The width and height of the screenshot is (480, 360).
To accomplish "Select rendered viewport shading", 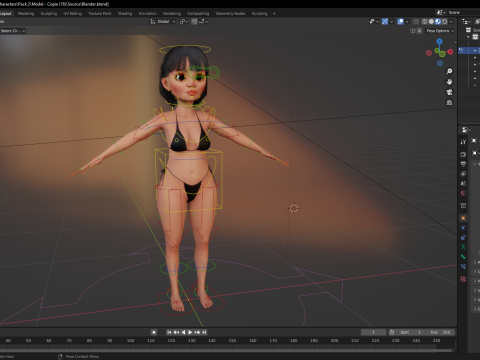I will point(445,21).
